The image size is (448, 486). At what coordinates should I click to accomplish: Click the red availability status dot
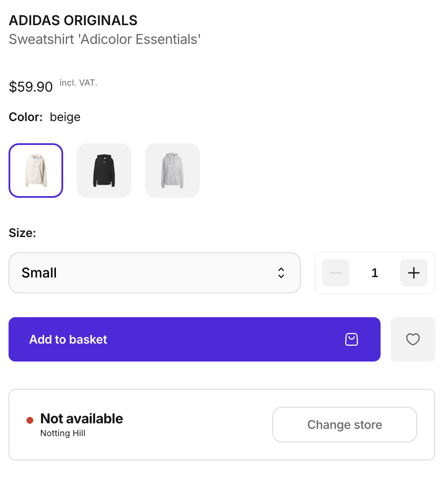pos(30,420)
